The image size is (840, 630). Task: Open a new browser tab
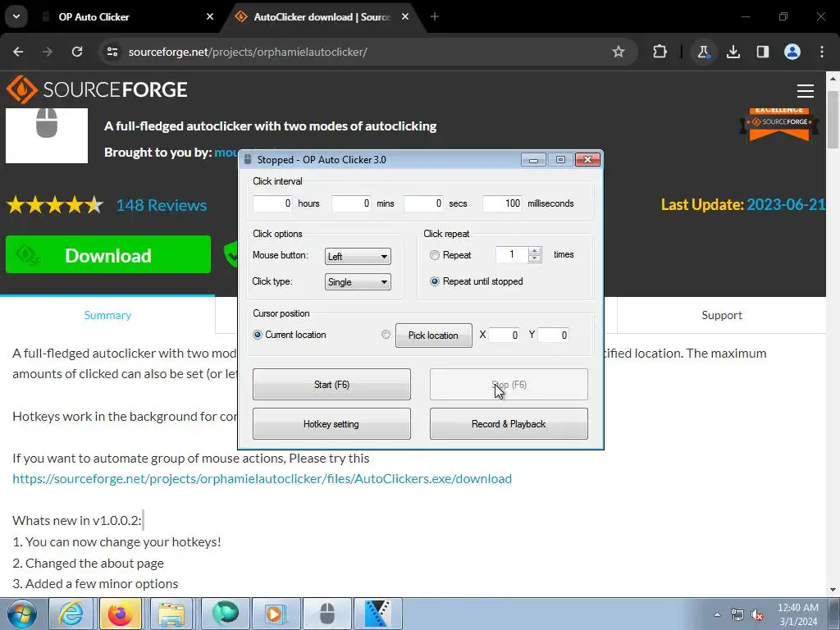435,16
